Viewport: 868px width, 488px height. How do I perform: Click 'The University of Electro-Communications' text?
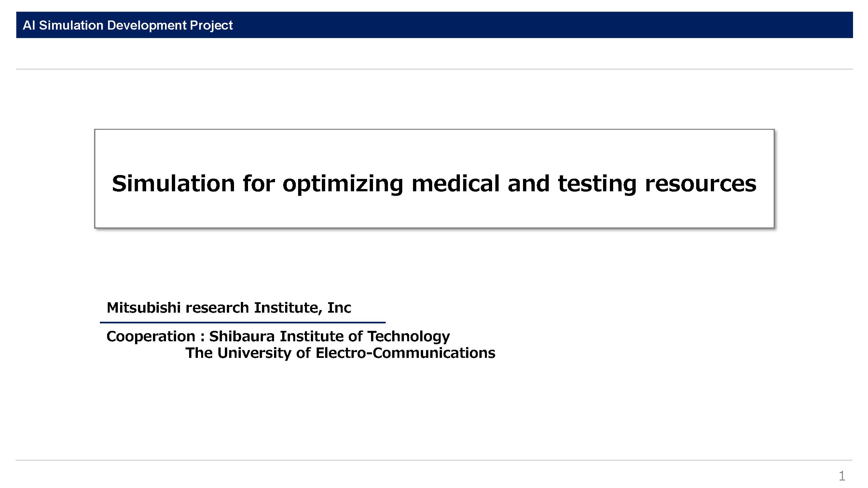click(340, 353)
